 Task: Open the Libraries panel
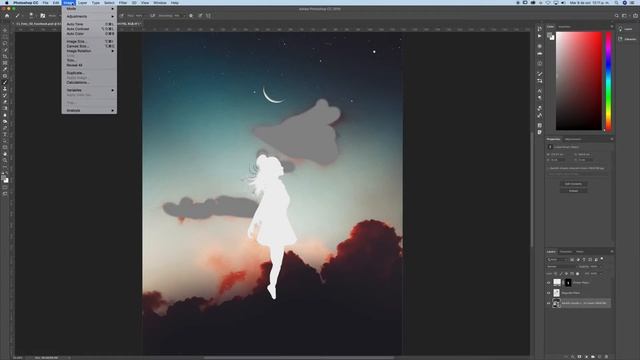click(x=627, y=39)
